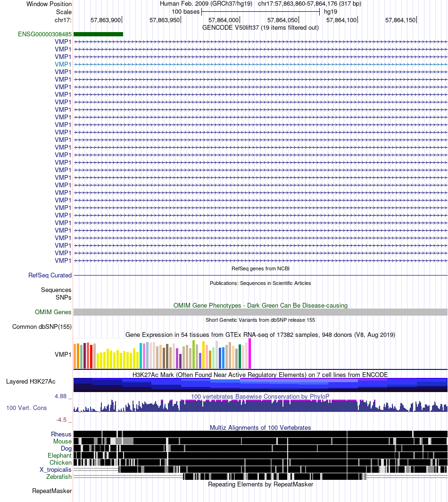
Task: Click the '100 Vert. Cons' track label
Action: pos(26,408)
